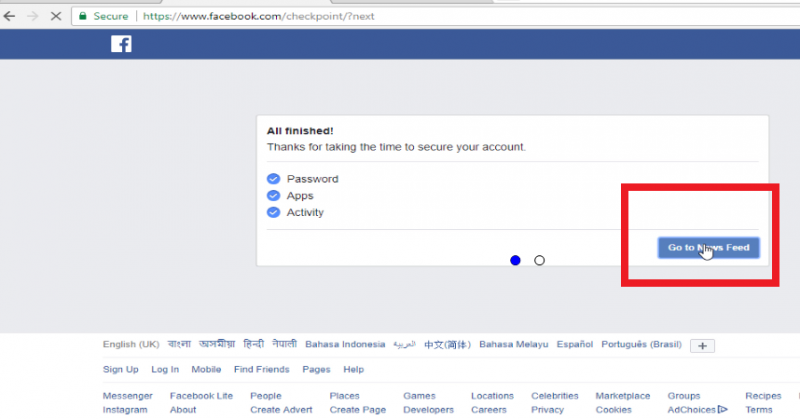Click the green Secure padlock icon
The height and width of the screenshot is (419, 800).
pos(83,16)
